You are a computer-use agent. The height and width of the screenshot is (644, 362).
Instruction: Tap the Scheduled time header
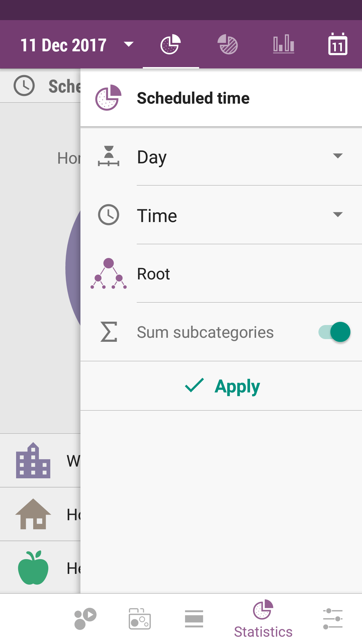[x=193, y=98]
